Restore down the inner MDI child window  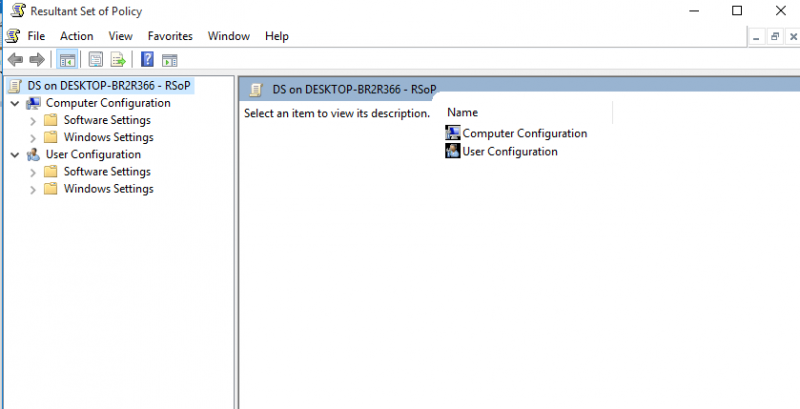point(775,37)
